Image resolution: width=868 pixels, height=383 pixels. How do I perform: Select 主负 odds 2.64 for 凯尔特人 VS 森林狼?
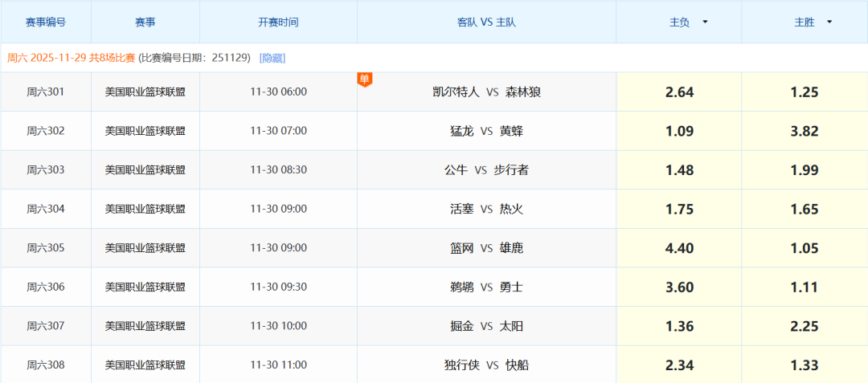(679, 92)
